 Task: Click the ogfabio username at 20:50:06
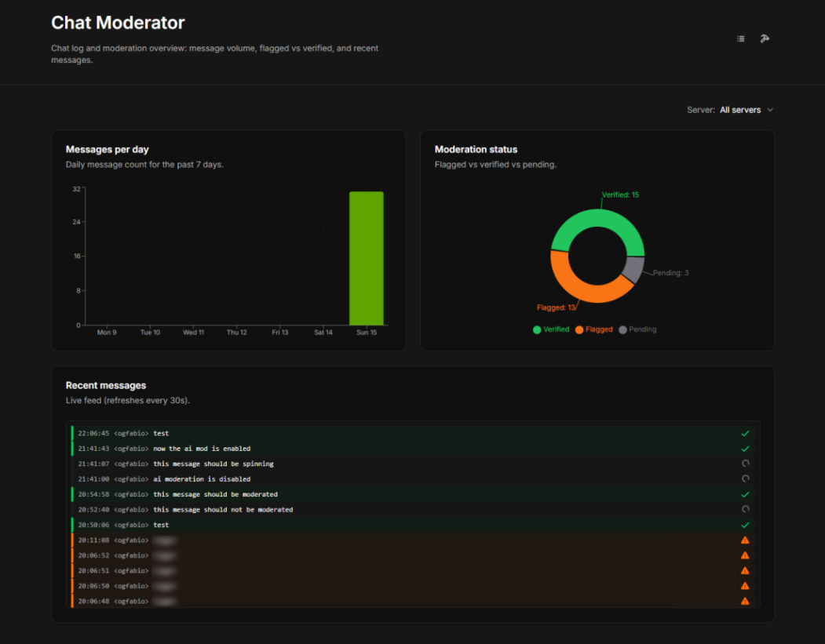tap(131, 525)
